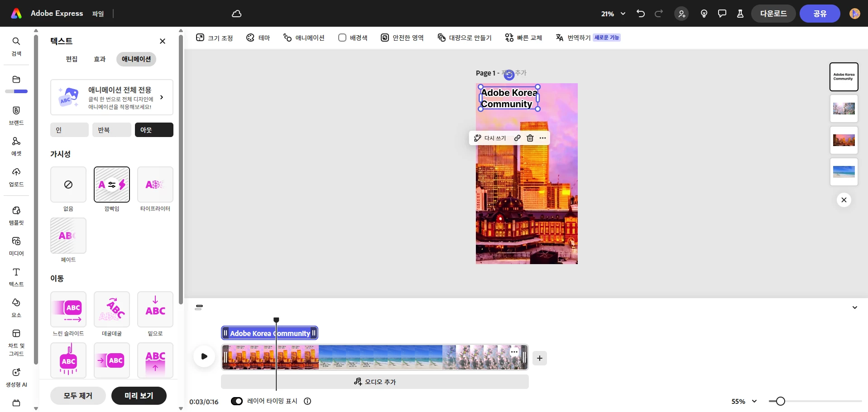
Task: Switch to the Edit (편집) tab
Action: point(72,59)
